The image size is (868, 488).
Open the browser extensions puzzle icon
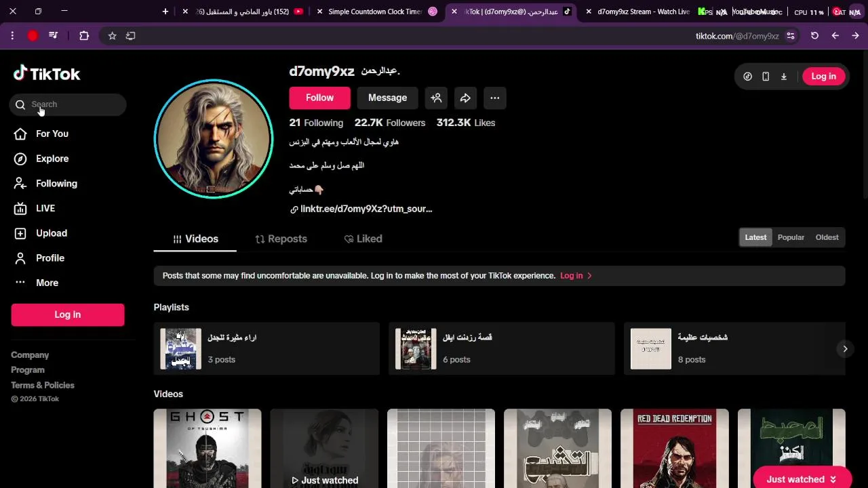pyautogui.click(x=84, y=35)
